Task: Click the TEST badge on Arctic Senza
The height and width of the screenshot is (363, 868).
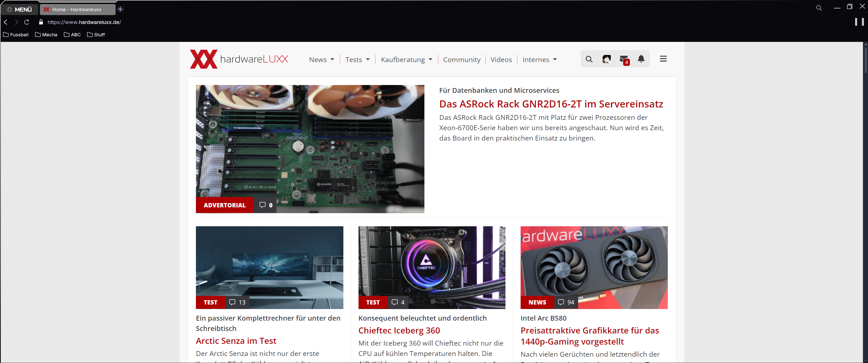Action: [x=211, y=302]
